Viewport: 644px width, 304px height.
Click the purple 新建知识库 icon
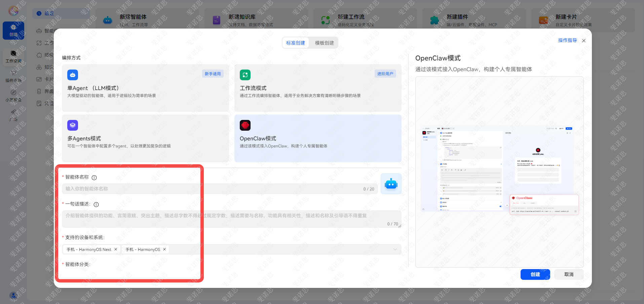click(217, 20)
